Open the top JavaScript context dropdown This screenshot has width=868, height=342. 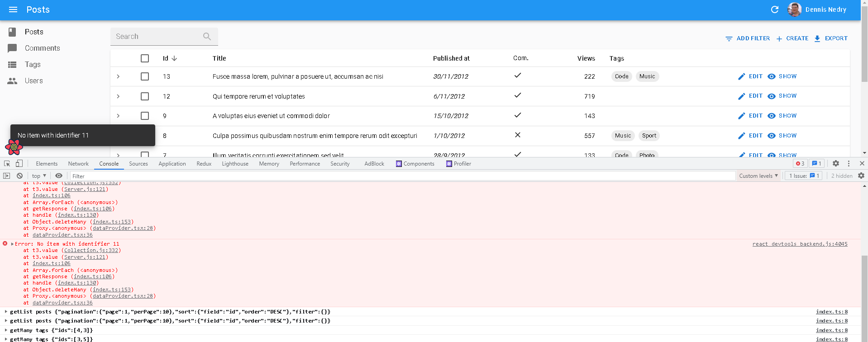coord(39,176)
